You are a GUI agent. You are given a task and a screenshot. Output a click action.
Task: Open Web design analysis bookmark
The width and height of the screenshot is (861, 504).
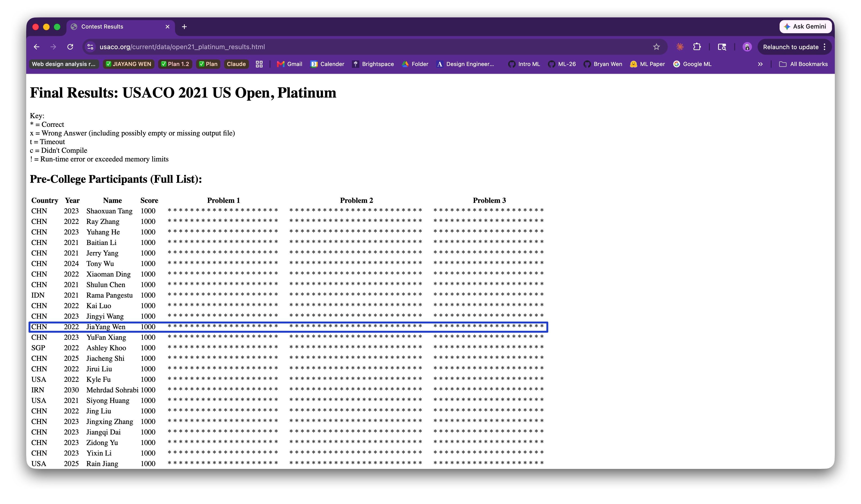click(x=64, y=64)
